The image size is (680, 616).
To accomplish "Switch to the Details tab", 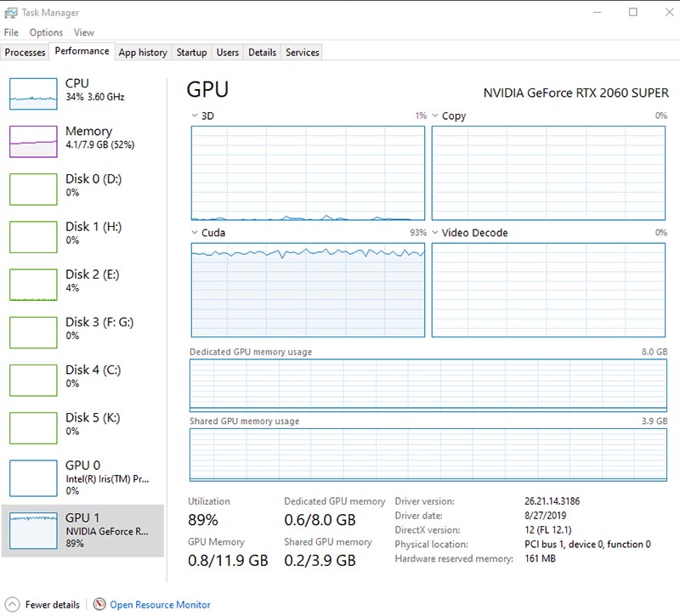I will pyautogui.click(x=263, y=53).
